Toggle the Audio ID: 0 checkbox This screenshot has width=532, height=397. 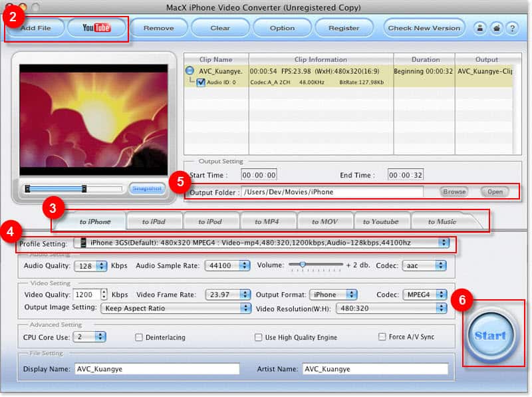point(201,82)
